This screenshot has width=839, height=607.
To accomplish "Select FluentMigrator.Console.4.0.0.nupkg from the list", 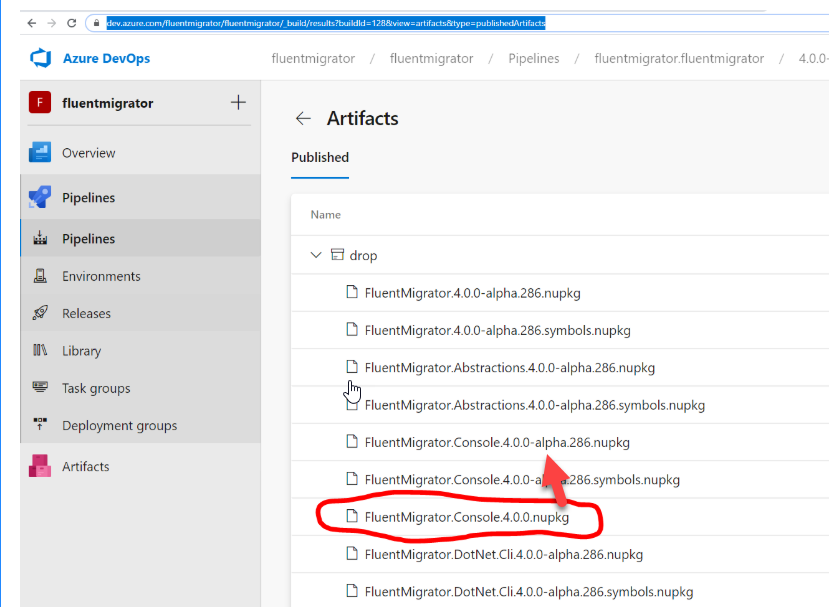I will pyautogui.click(x=467, y=517).
